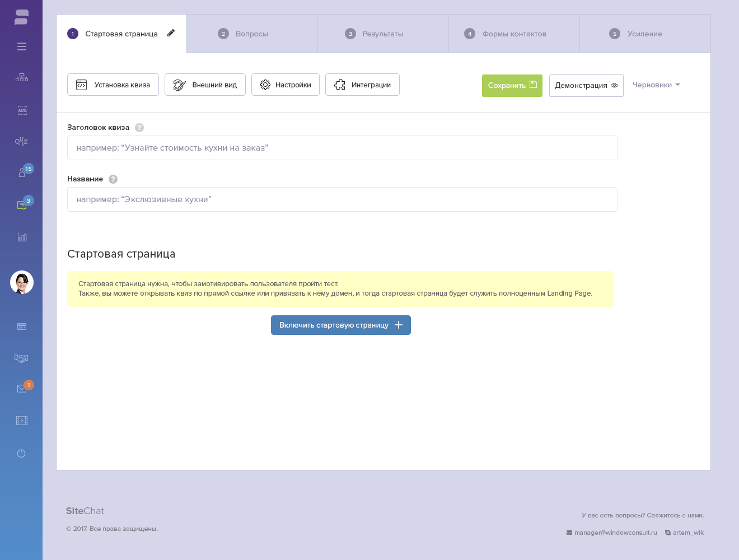The image size is (739, 560).
Task: Open the mail icon with badge 1
Action: click(x=22, y=389)
